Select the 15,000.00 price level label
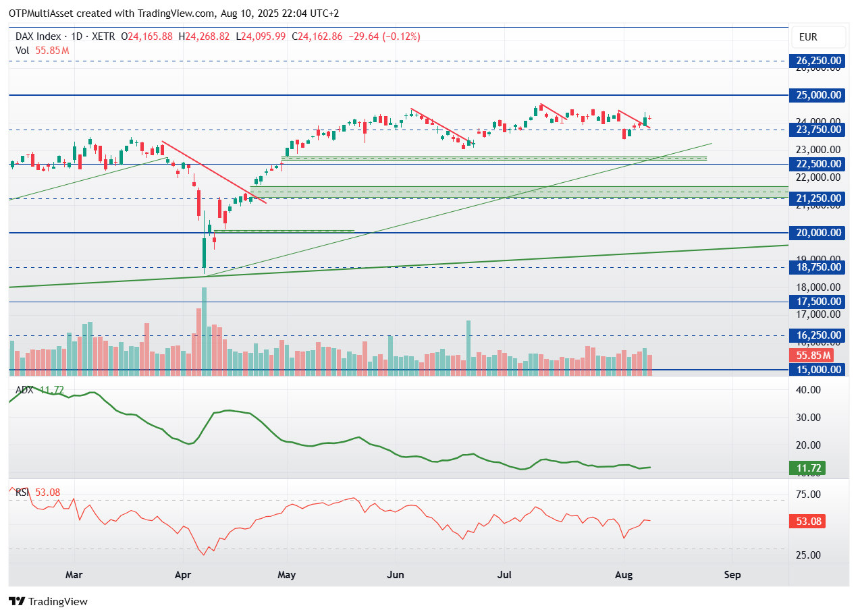The width and height of the screenshot is (858, 616). click(x=817, y=370)
